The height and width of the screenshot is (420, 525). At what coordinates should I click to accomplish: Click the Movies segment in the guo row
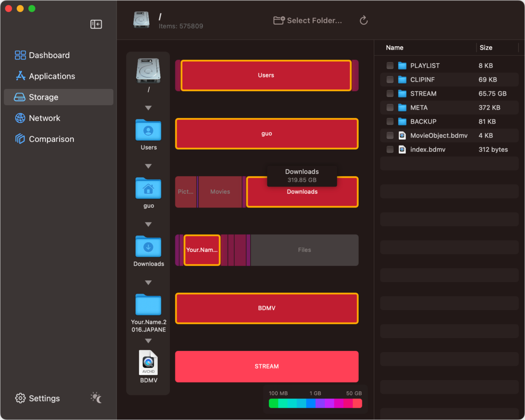point(220,192)
